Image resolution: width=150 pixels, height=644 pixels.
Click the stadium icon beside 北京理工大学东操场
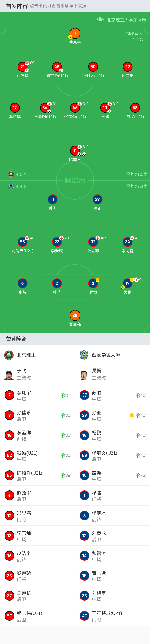click(100, 19)
